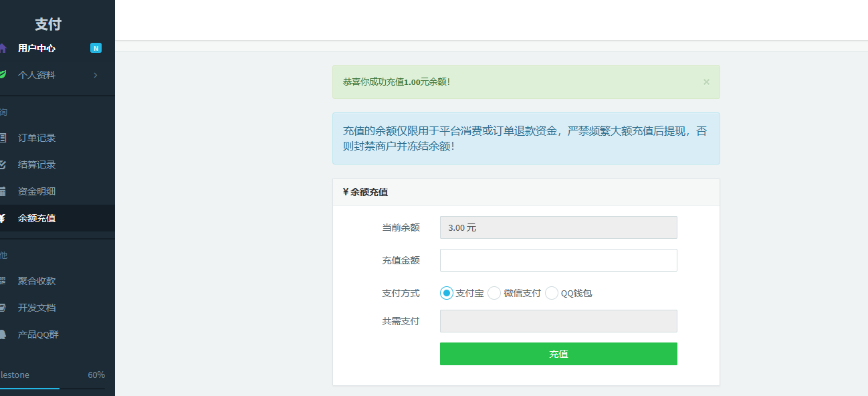Choose the 微信支付 radio option
868x396 pixels.
point(494,293)
